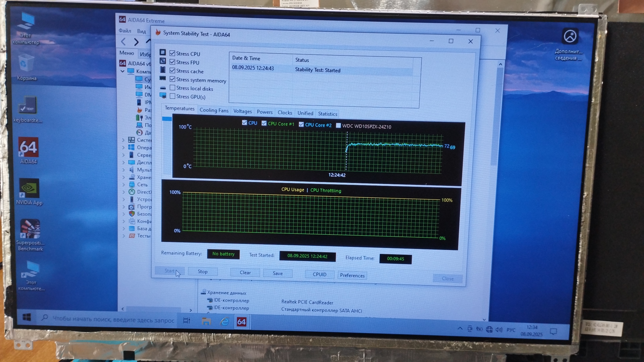This screenshot has width=644, height=362.
Task: Click the Preferences button
Action: point(352,275)
